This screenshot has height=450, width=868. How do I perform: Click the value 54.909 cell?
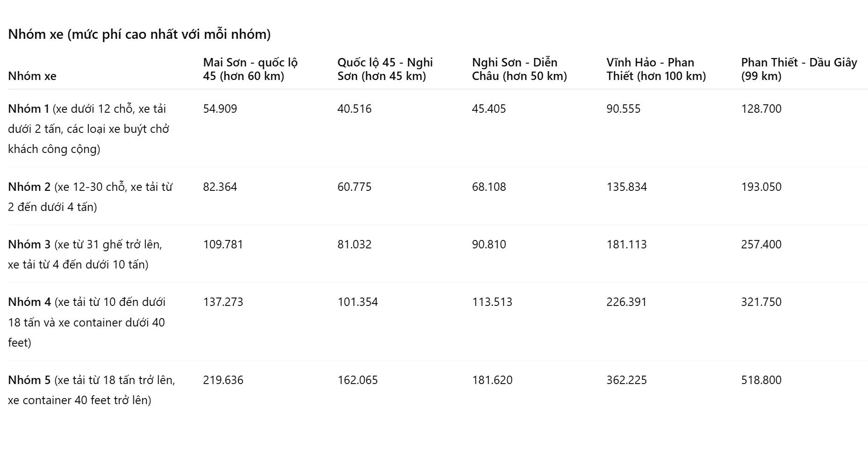point(220,109)
